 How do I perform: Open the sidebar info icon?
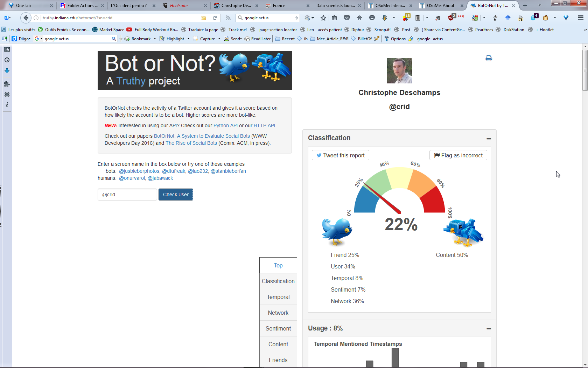(7, 105)
